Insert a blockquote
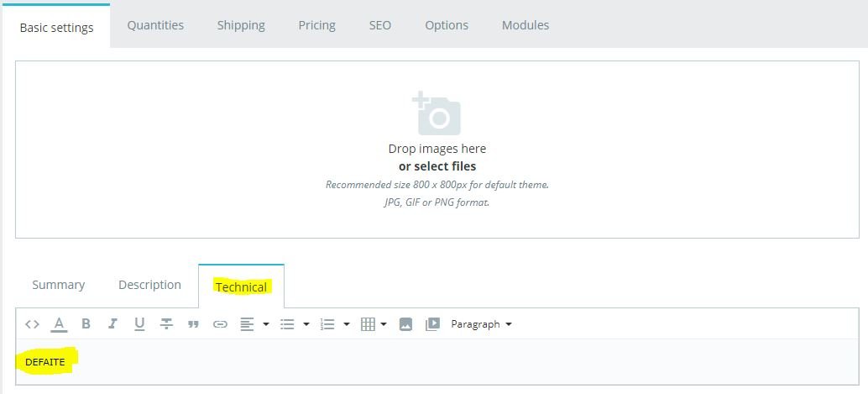Screen dimensions: 868x394 [x=193, y=325]
